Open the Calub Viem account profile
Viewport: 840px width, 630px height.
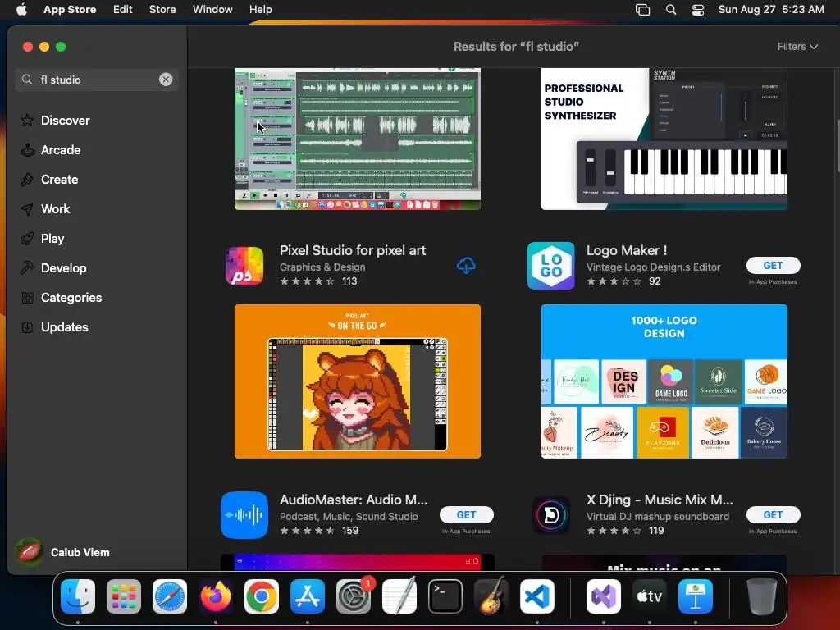63,552
